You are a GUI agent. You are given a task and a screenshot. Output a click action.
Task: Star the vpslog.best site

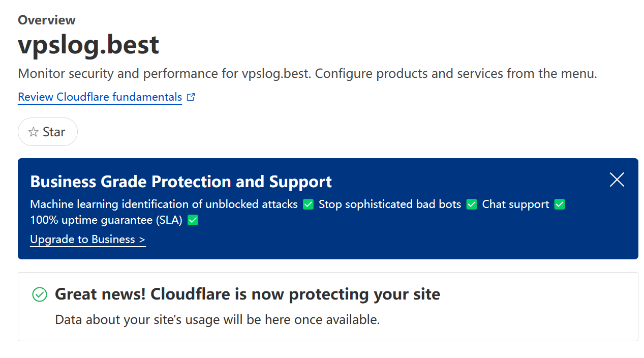coord(48,132)
